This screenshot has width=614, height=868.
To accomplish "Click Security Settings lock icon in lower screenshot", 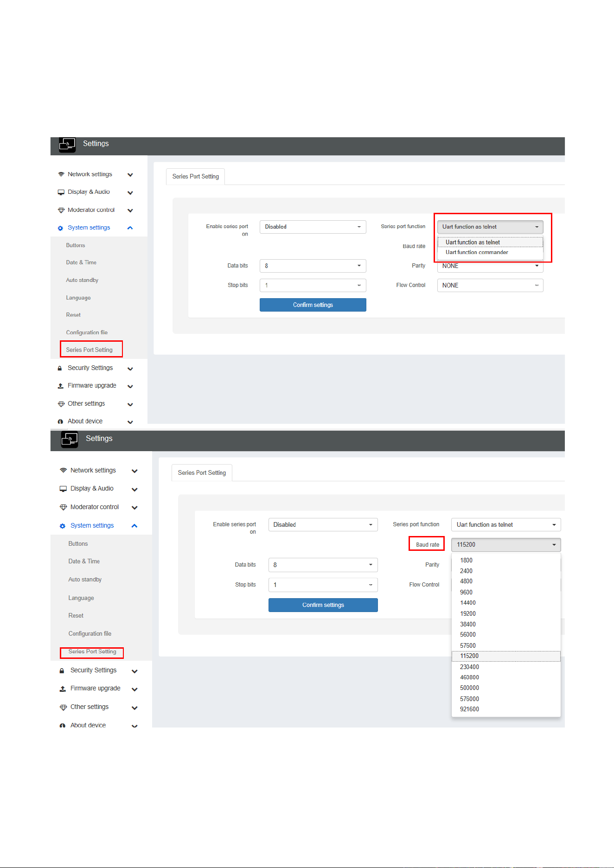I will click(62, 671).
